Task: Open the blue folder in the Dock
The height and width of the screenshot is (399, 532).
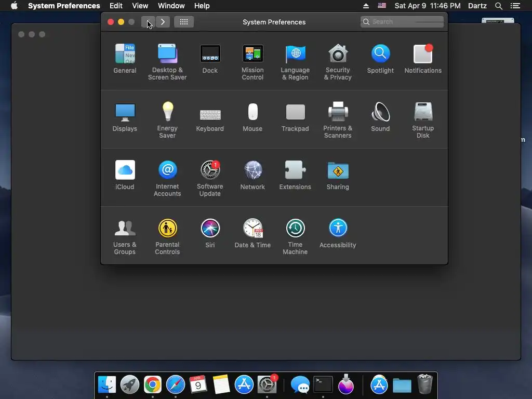Action: click(x=402, y=385)
